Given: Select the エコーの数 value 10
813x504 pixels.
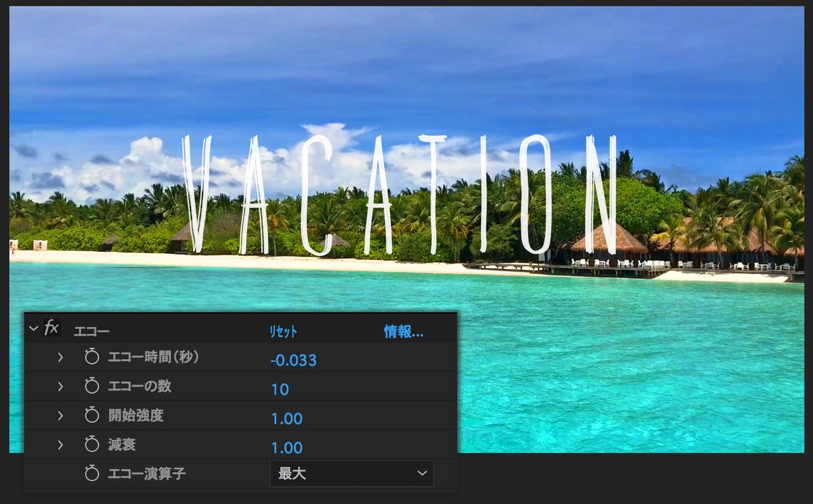Looking at the screenshot, I should pos(280,390).
